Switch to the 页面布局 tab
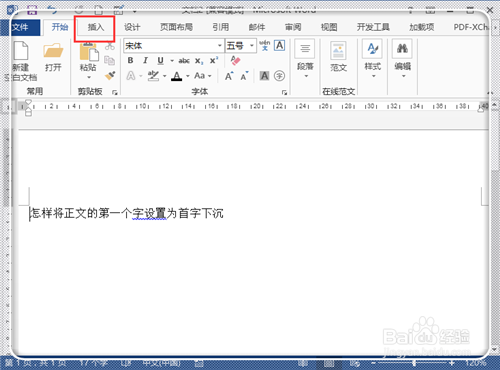 pyautogui.click(x=176, y=27)
